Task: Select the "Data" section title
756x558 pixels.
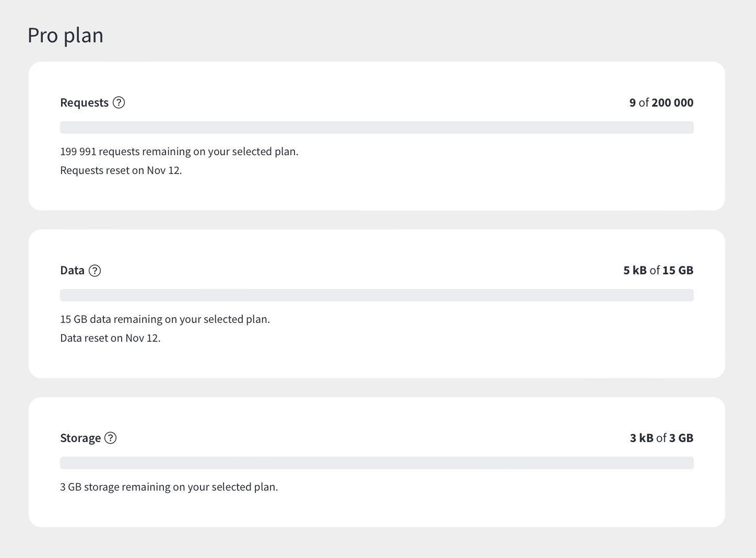Action: click(72, 271)
